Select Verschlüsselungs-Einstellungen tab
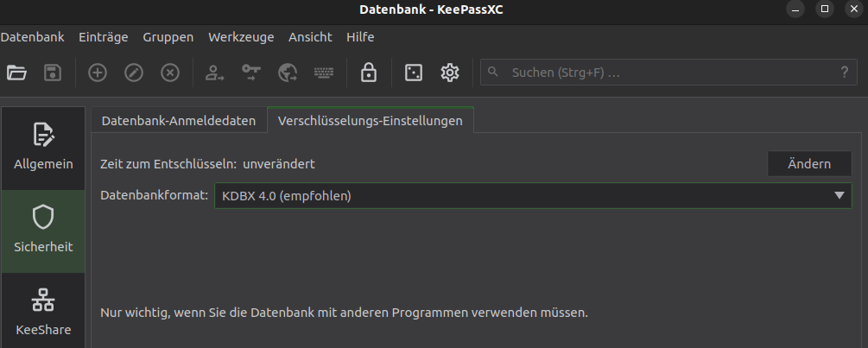This screenshot has height=348, width=868. (x=371, y=120)
